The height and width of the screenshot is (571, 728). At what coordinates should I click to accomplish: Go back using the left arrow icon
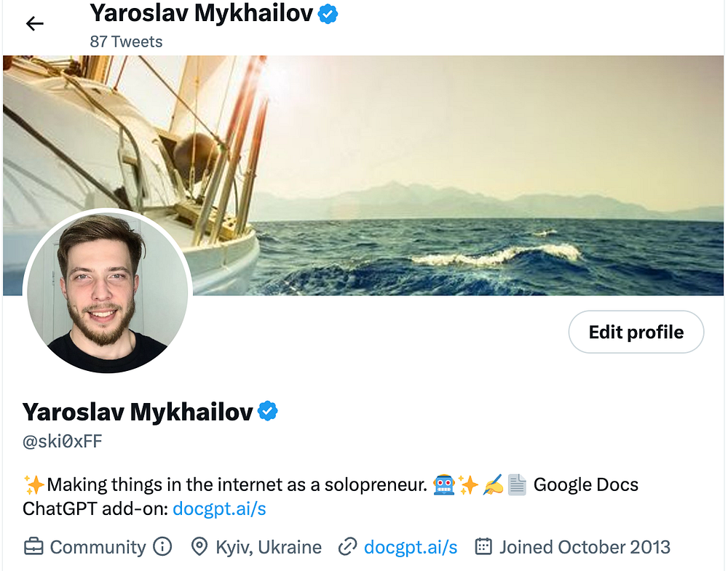point(34,23)
